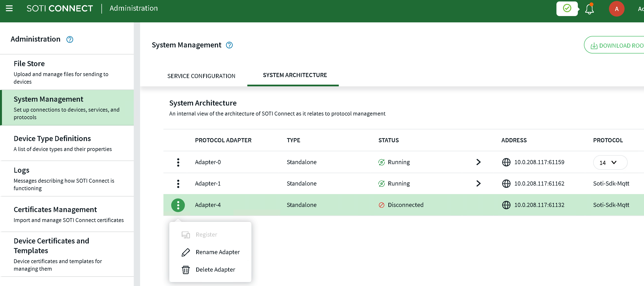Click address text 10.0.208.117:61159

(x=539, y=162)
